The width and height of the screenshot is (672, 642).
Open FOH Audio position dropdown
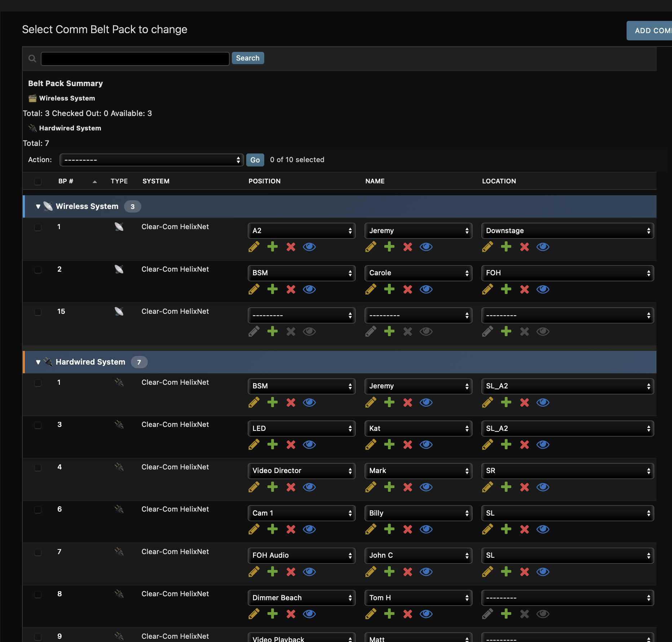tap(301, 556)
